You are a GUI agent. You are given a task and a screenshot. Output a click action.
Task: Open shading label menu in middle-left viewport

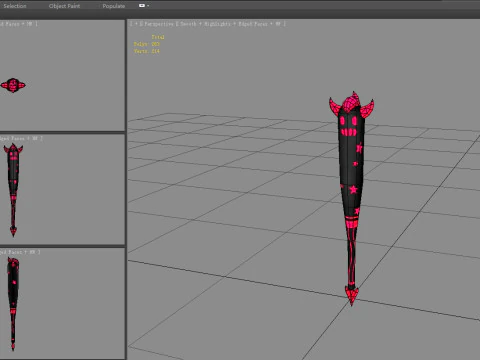pyautogui.click(x=21, y=138)
